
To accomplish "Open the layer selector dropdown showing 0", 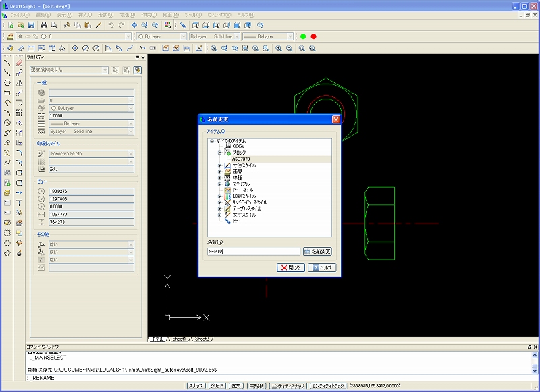I will click(x=74, y=36).
